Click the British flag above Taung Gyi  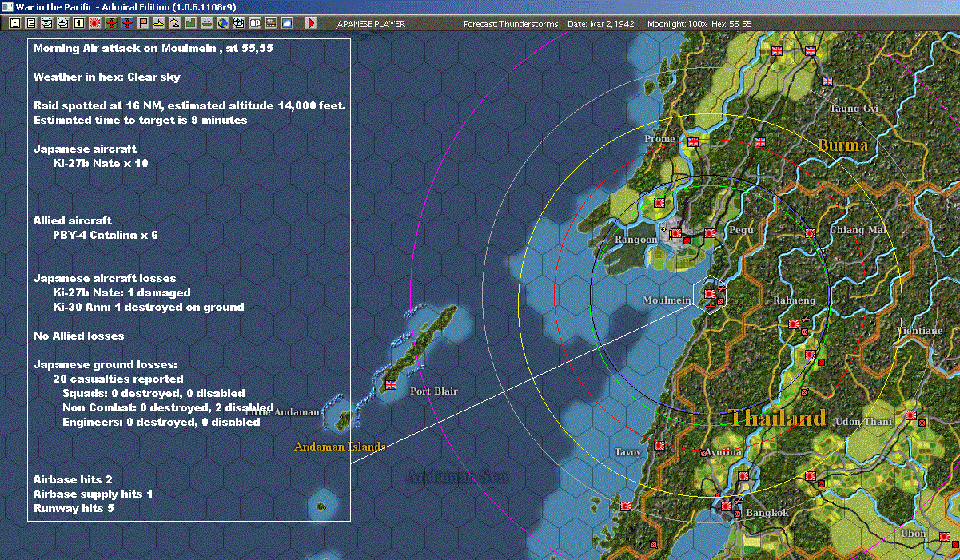(827, 81)
